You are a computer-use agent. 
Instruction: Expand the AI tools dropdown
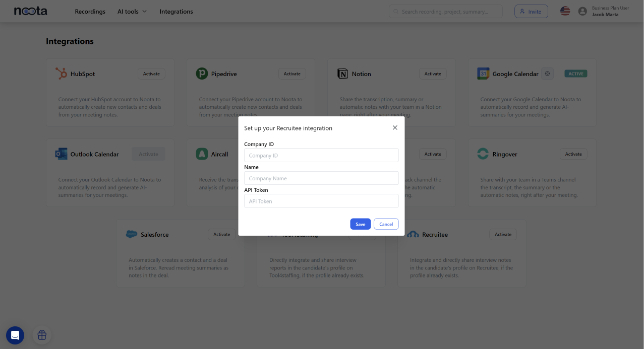(132, 12)
